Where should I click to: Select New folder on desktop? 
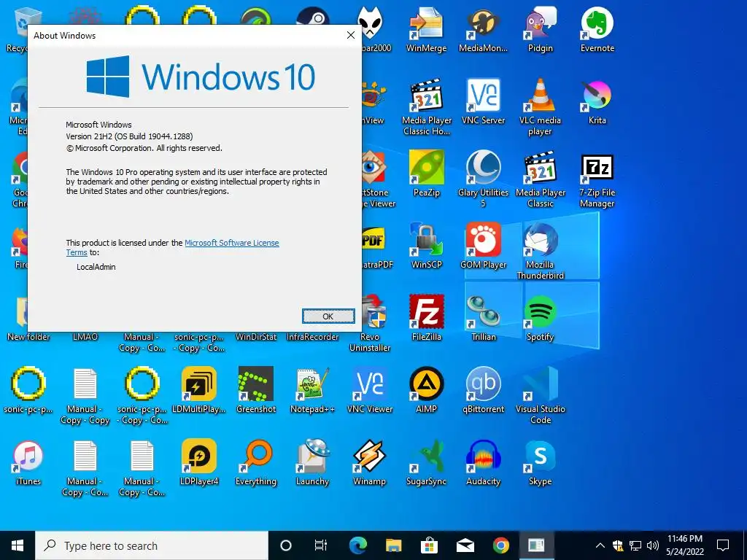point(28,337)
